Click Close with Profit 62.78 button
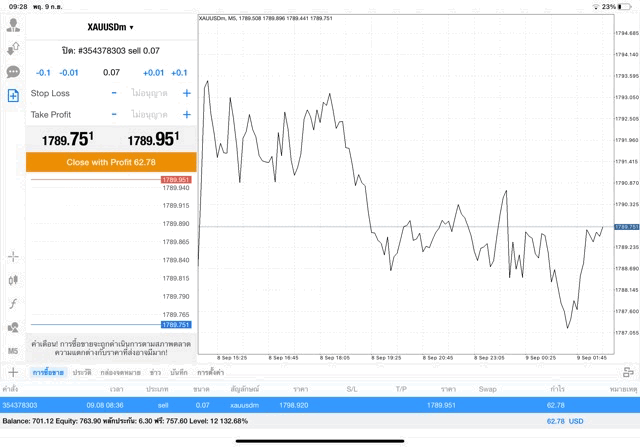 (x=111, y=162)
